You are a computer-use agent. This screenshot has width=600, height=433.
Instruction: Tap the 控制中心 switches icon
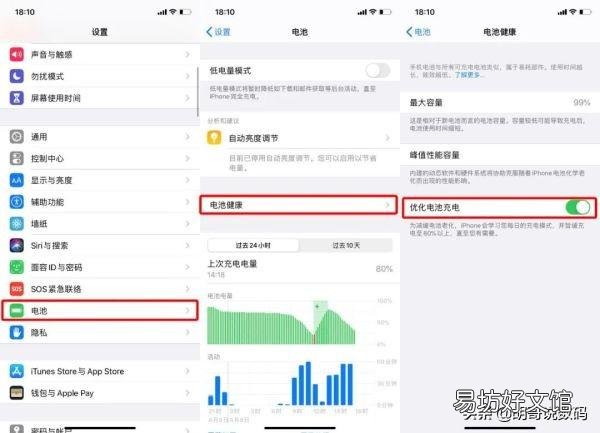[x=16, y=158]
